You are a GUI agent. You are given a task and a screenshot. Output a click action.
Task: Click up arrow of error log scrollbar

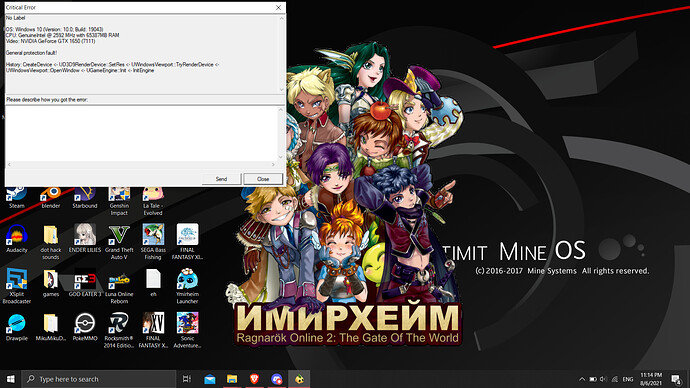point(282,18)
